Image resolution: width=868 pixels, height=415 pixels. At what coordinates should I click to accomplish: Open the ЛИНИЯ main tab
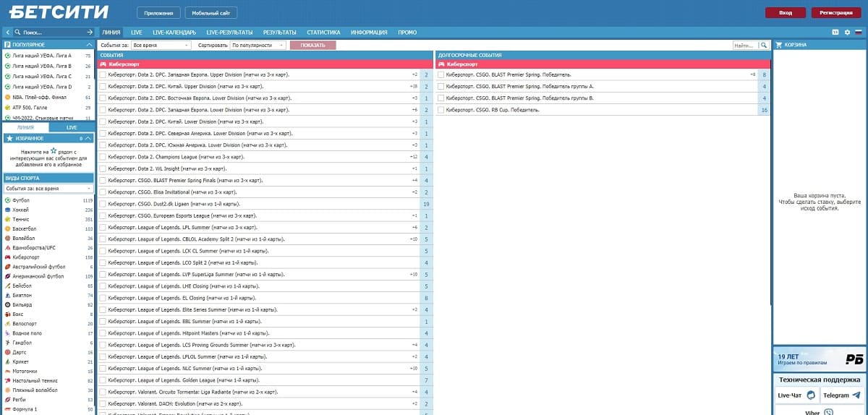tap(111, 33)
